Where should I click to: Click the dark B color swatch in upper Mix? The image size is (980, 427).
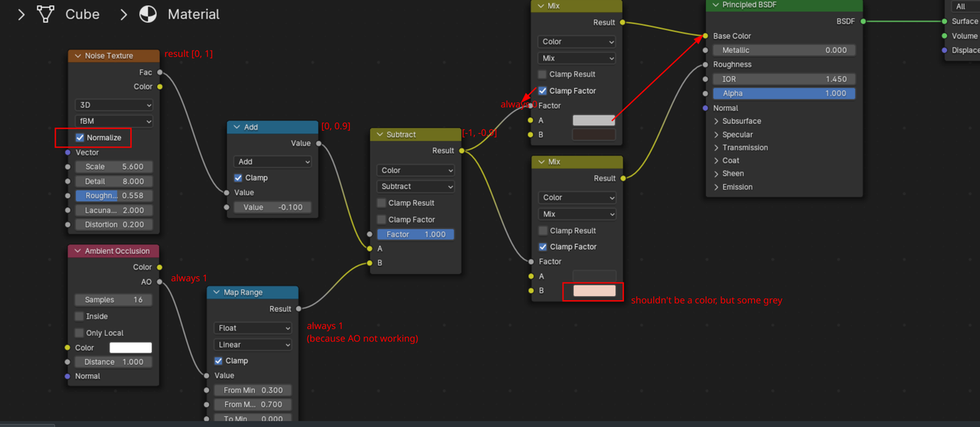point(594,135)
